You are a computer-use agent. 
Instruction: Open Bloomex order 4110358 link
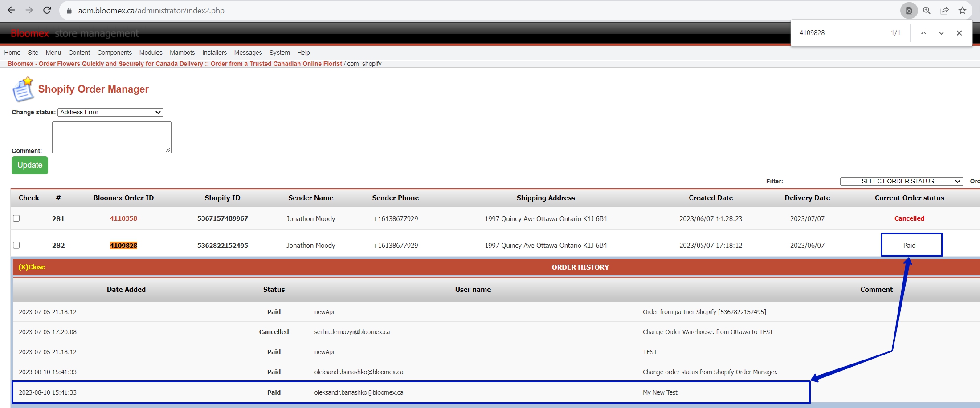[x=123, y=218]
